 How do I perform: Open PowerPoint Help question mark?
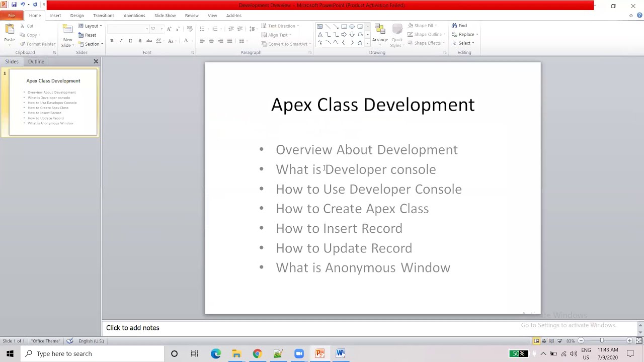pyautogui.click(x=639, y=16)
